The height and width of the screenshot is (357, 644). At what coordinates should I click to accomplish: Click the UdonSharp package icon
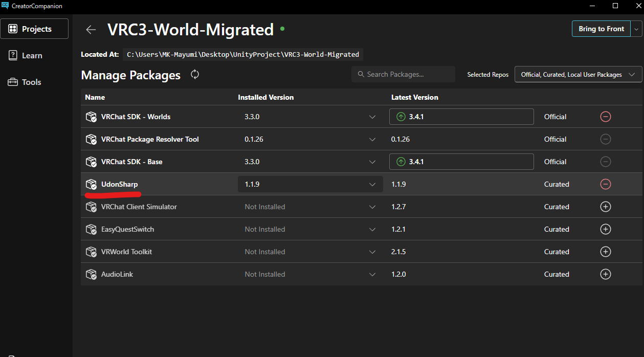pyautogui.click(x=91, y=185)
